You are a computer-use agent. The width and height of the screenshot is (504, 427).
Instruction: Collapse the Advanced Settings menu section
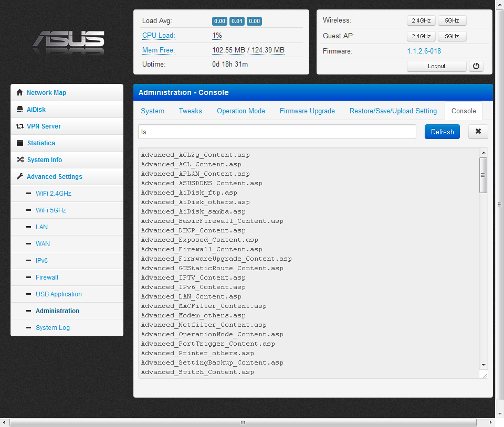pos(54,177)
